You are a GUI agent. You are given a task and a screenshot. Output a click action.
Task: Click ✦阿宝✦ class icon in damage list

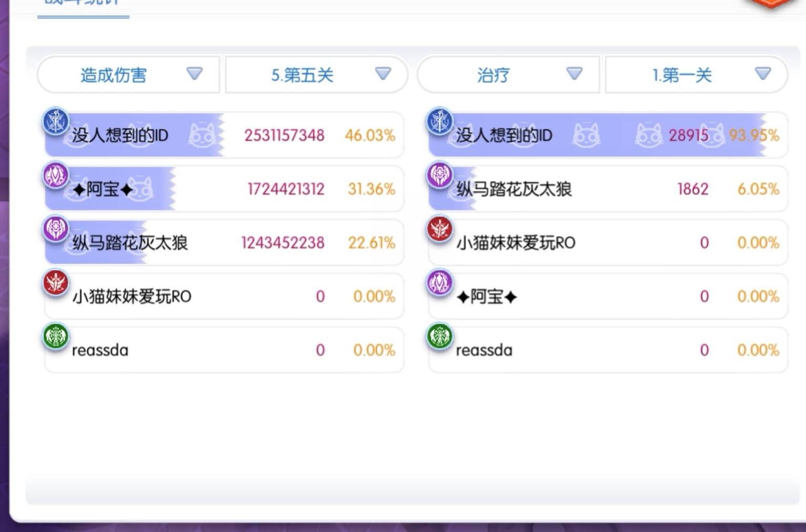click(55, 175)
